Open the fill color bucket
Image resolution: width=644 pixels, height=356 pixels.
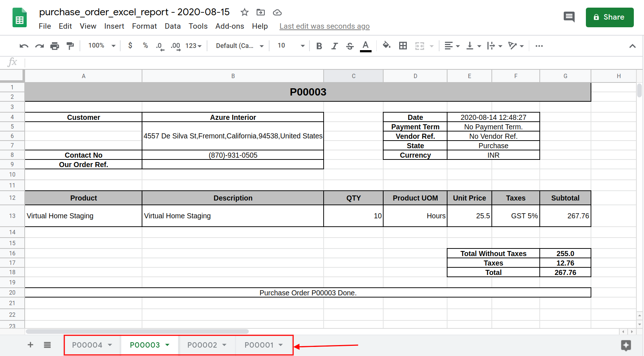(386, 45)
